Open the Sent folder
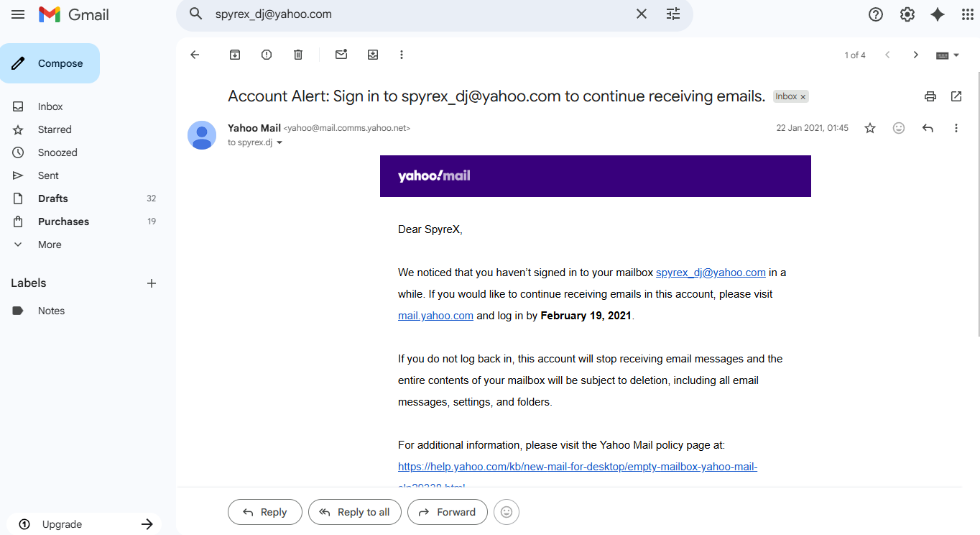The height and width of the screenshot is (535, 980). (x=48, y=175)
